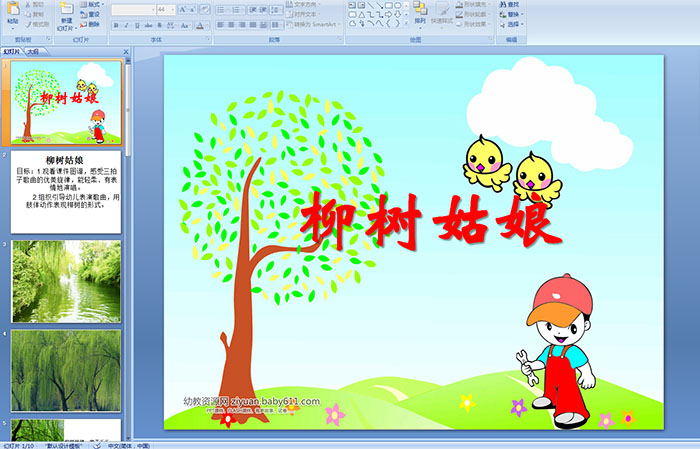The width and height of the screenshot is (700, 449).
Task: Open the Columns menu
Action: click(x=276, y=25)
